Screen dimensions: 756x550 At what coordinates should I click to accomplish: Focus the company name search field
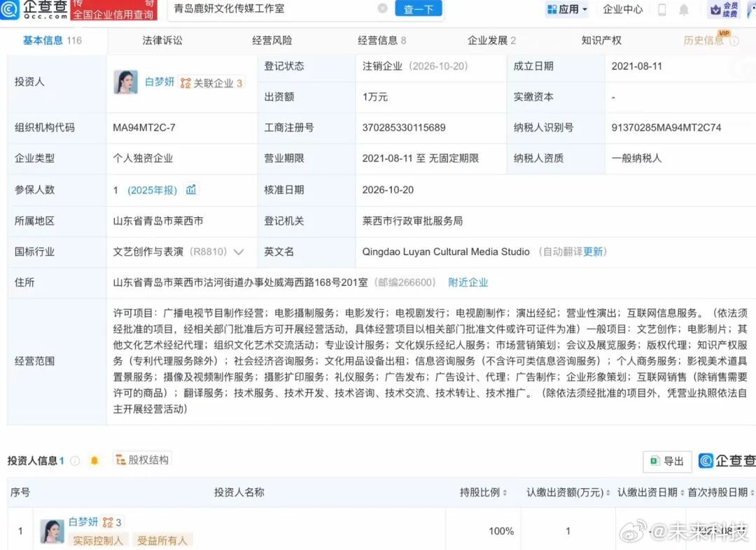pyautogui.click(x=275, y=8)
